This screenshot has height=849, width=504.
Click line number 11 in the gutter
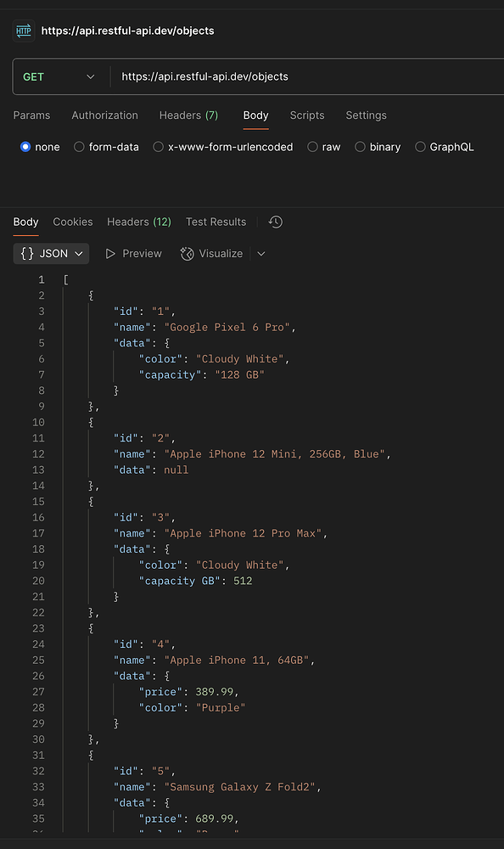[x=38, y=438]
